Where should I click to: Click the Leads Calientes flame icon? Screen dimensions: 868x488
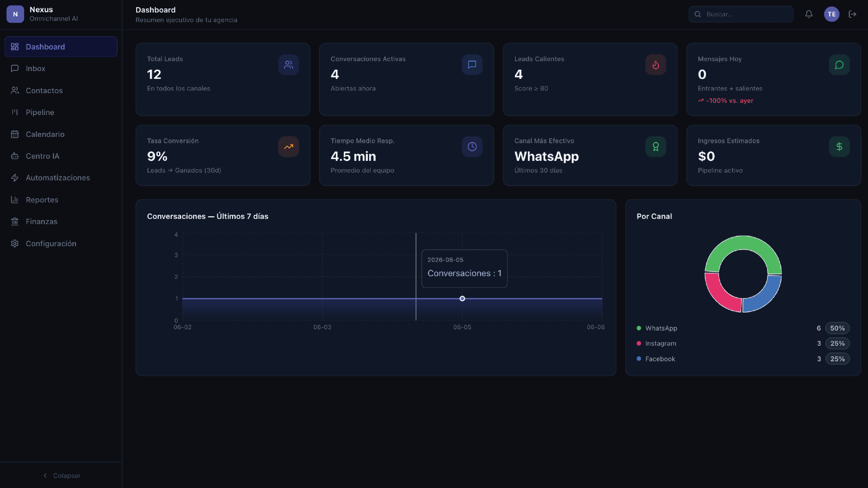(656, 65)
